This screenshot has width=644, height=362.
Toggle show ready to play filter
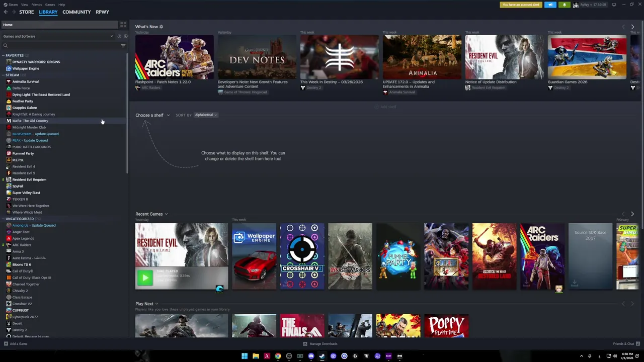point(125,36)
